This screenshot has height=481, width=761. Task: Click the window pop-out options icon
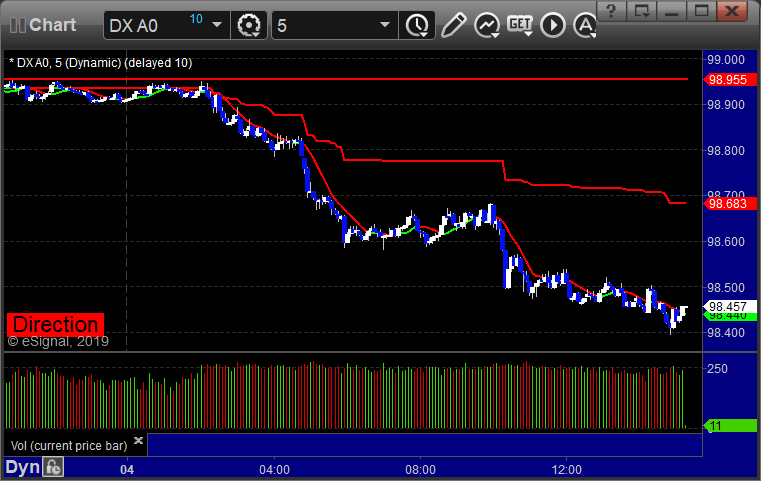(x=642, y=11)
